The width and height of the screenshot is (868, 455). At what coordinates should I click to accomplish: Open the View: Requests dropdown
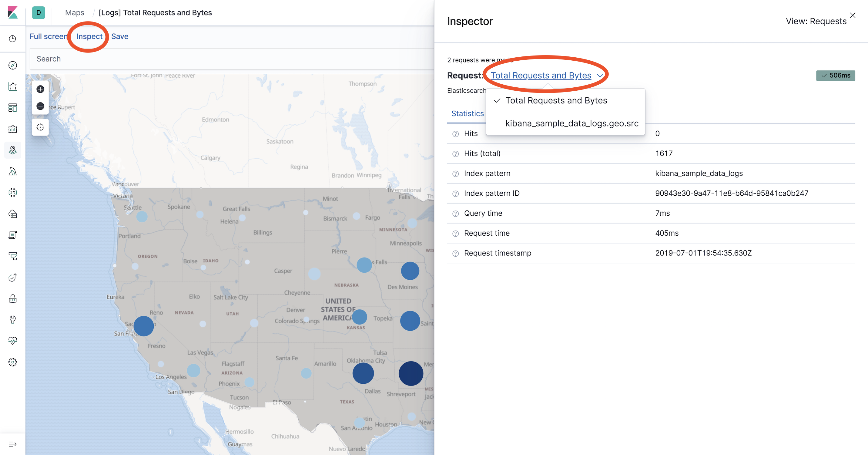point(816,21)
